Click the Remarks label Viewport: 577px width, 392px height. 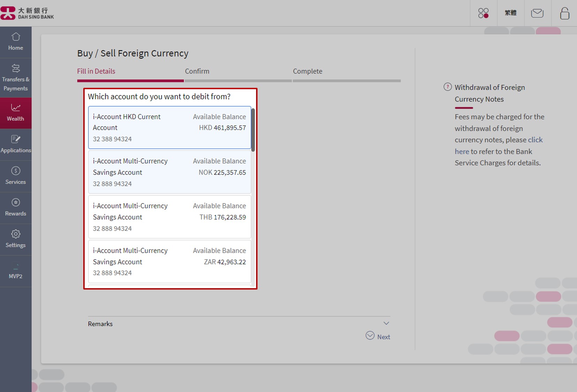100,324
